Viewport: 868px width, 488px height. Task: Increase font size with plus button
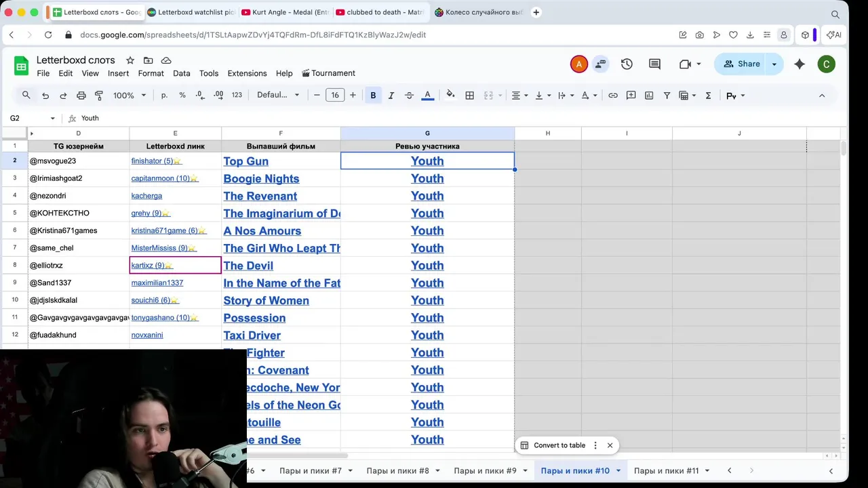[353, 96]
